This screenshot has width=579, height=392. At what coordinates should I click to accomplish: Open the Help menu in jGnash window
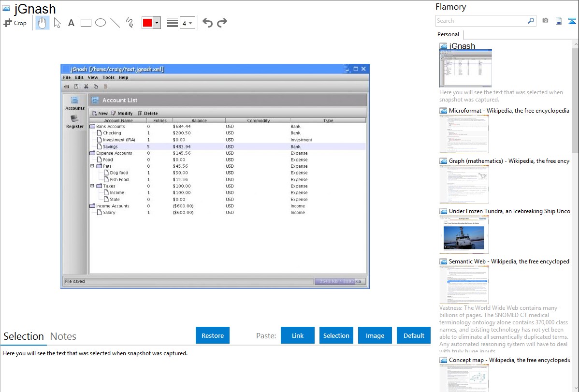pyautogui.click(x=123, y=78)
